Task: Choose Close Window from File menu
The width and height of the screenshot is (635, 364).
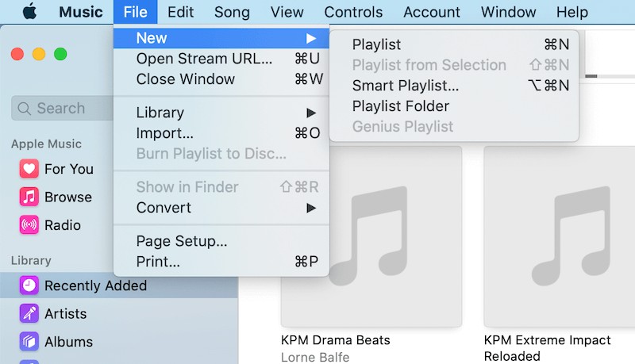Action: point(221,79)
